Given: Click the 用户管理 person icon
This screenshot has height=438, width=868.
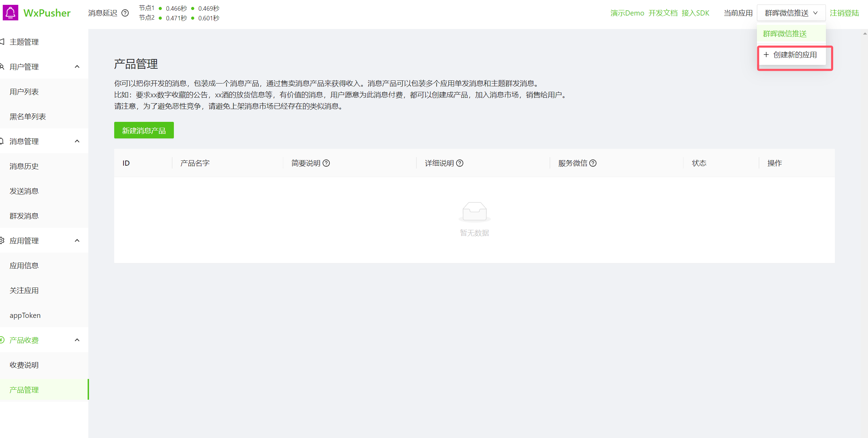Looking at the screenshot, I should 2,67.
